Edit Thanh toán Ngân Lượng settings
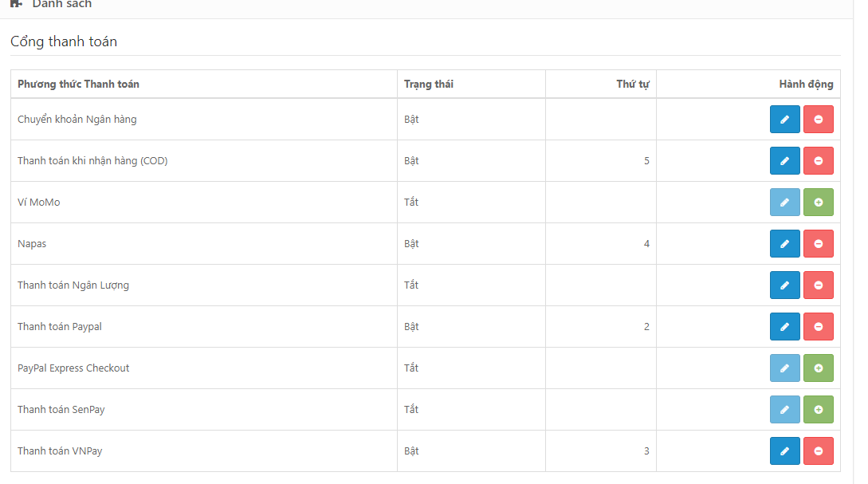The image size is (868, 484). 784,285
